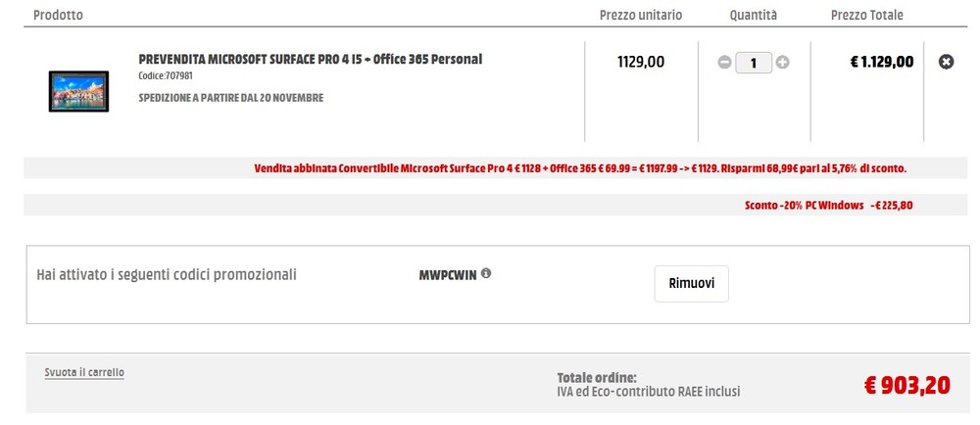Click the order total € 903,20

[906, 386]
